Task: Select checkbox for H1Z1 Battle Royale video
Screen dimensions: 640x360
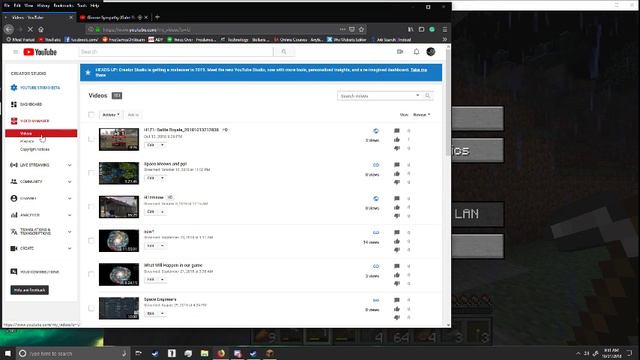Action: coord(91,139)
